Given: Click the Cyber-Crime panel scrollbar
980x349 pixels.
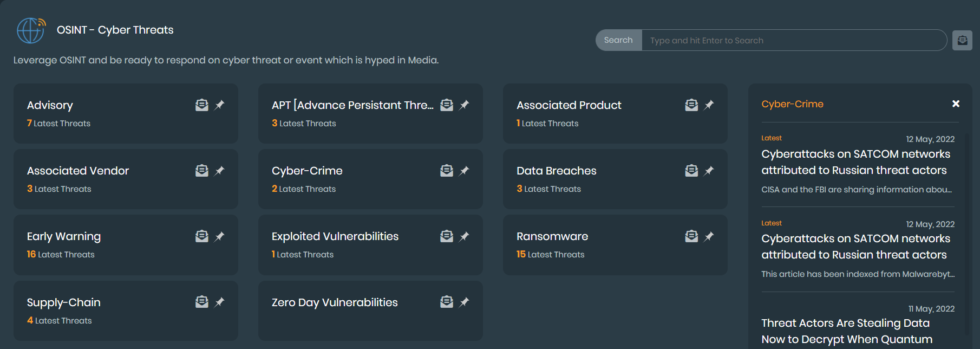Looking at the screenshot, I should click(x=967, y=233).
